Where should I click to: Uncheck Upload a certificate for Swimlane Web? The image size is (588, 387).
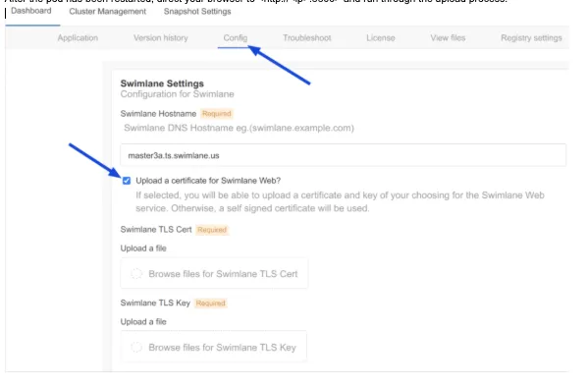click(127, 181)
